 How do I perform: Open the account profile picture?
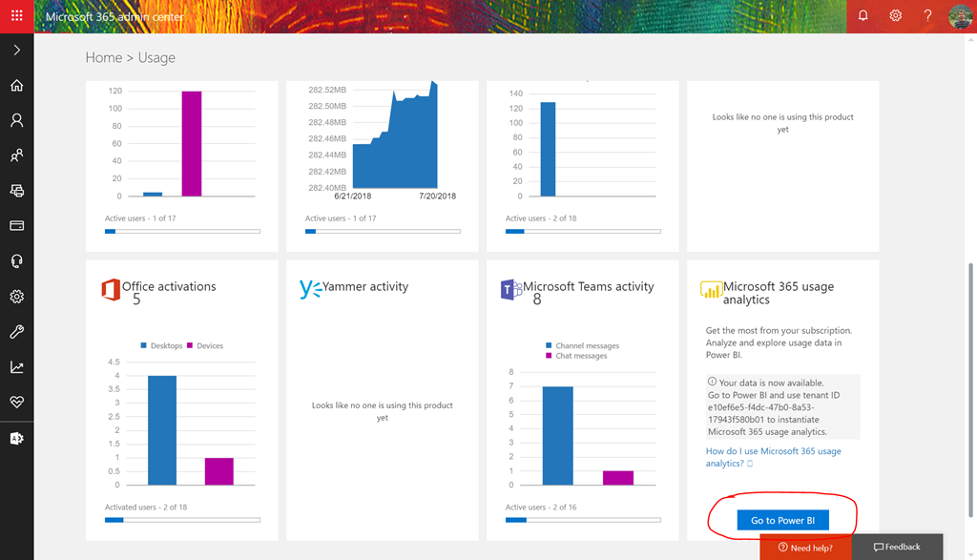click(960, 16)
